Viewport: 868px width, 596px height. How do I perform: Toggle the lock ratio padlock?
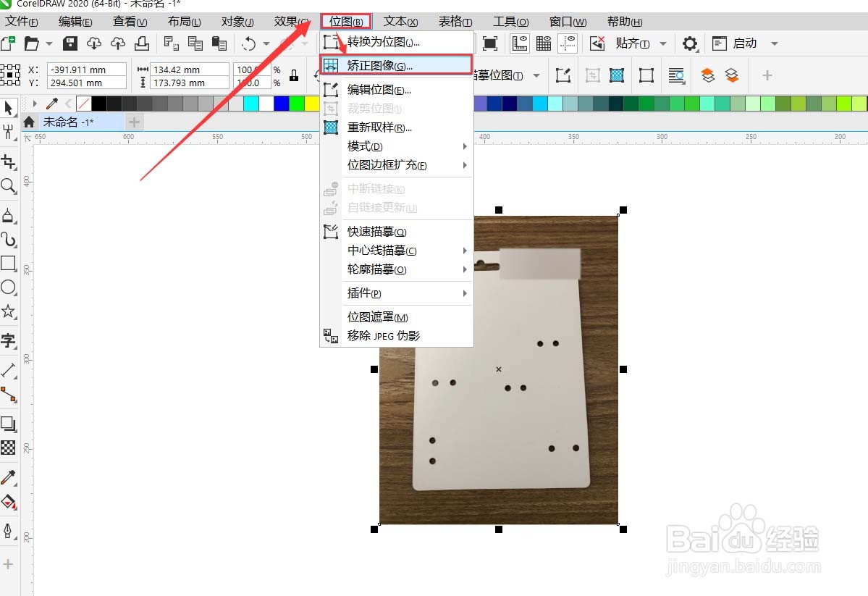pyautogui.click(x=294, y=76)
